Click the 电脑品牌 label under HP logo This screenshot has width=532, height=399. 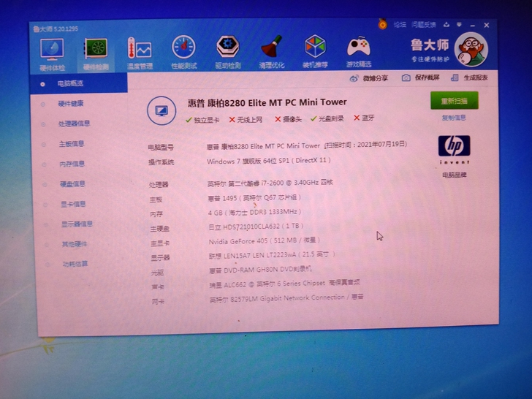tap(455, 175)
